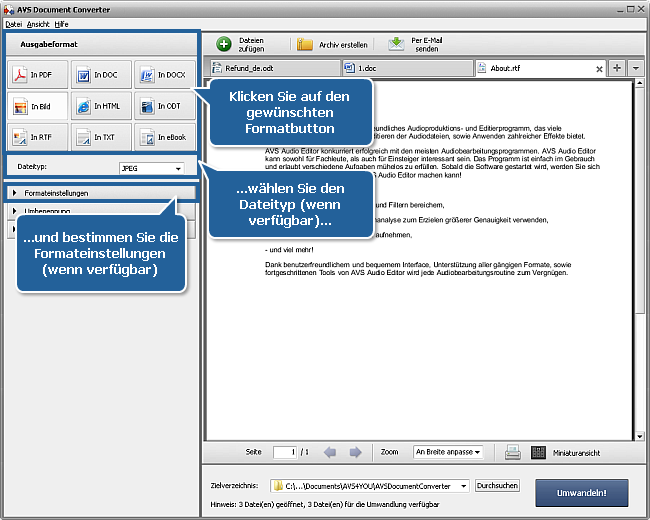Image resolution: width=650 pixels, height=520 pixels.
Task: Click the Umwandeln! convert button
Action: (582, 493)
